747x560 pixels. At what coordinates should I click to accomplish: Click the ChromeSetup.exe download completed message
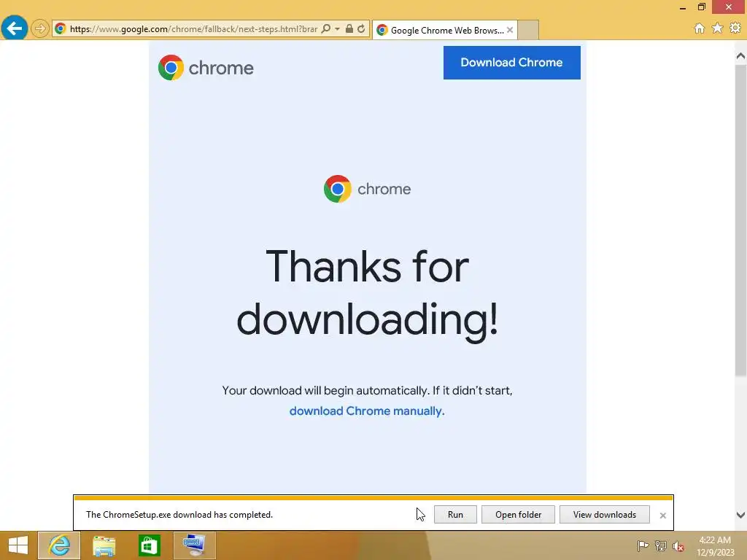click(x=179, y=514)
